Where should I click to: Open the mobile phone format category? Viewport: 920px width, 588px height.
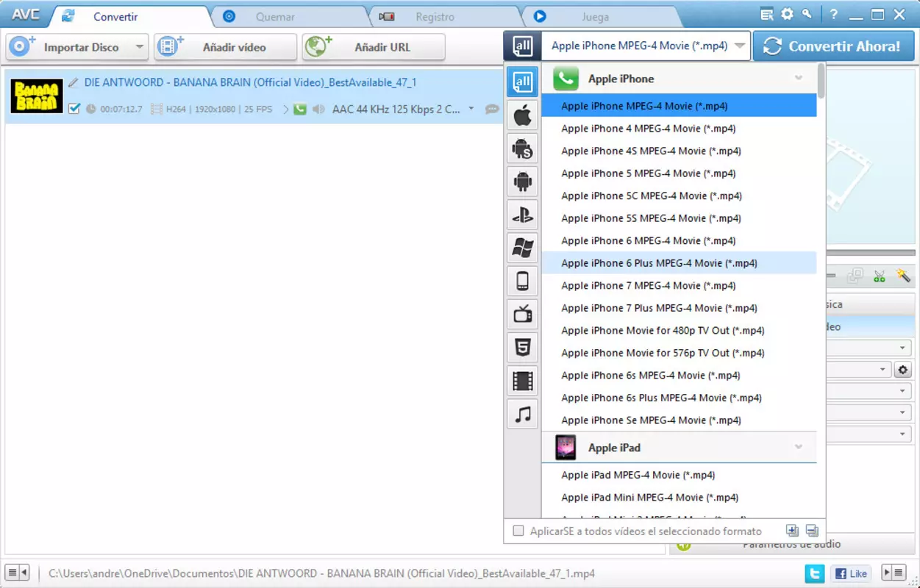[523, 282]
